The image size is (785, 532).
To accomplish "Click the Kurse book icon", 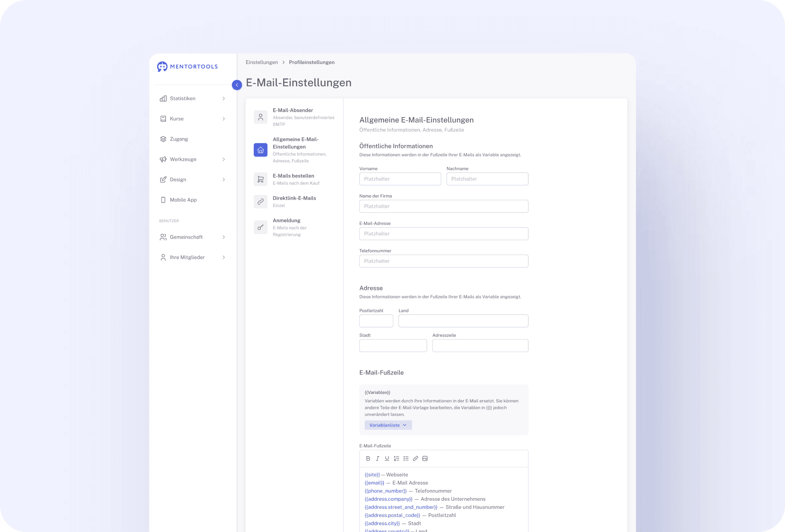I will coord(163,118).
